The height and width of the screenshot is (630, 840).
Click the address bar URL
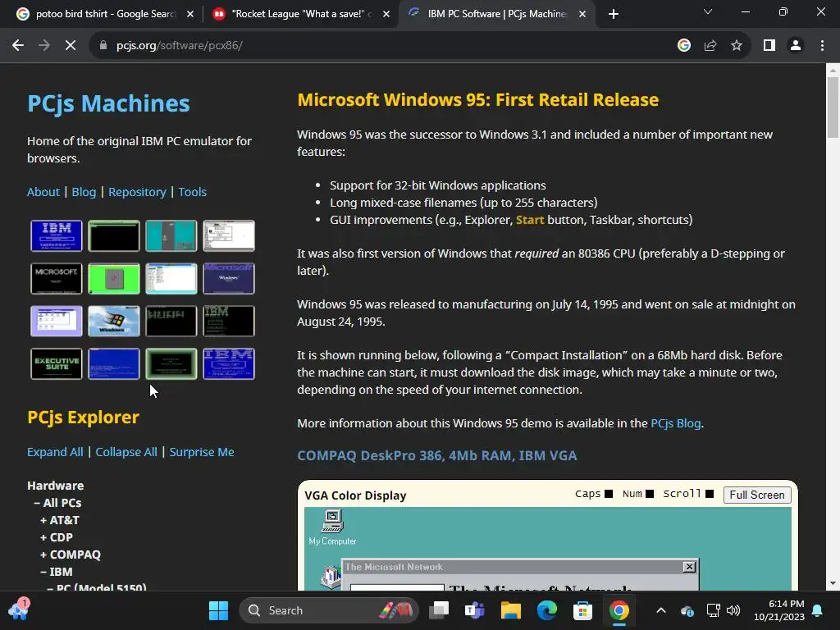(180, 46)
